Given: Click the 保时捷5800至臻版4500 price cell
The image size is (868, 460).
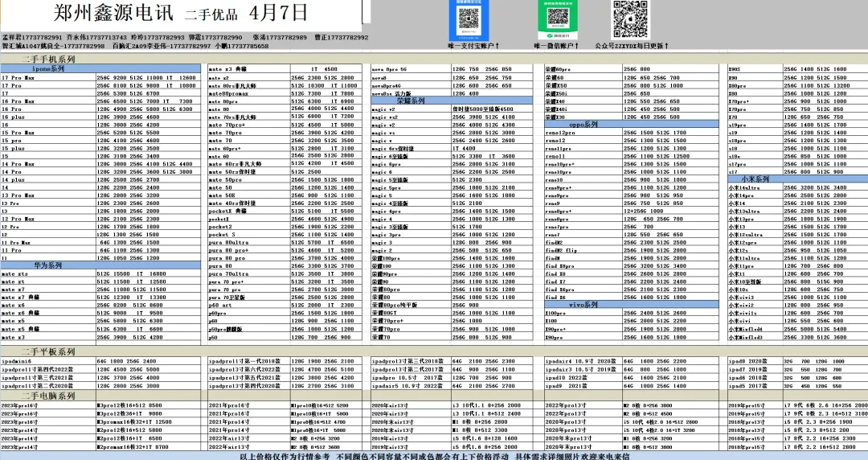Looking at the screenshot, I should pyautogui.click(x=492, y=109).
